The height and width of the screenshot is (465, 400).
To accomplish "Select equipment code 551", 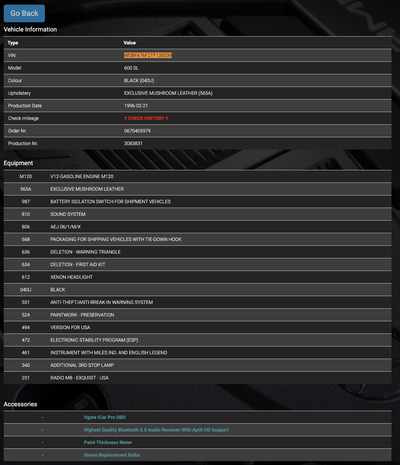I will [26, 302].
